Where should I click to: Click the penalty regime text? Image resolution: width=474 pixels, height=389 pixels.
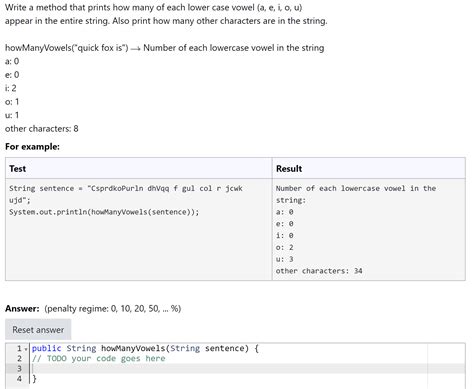(x=113, y=308)
